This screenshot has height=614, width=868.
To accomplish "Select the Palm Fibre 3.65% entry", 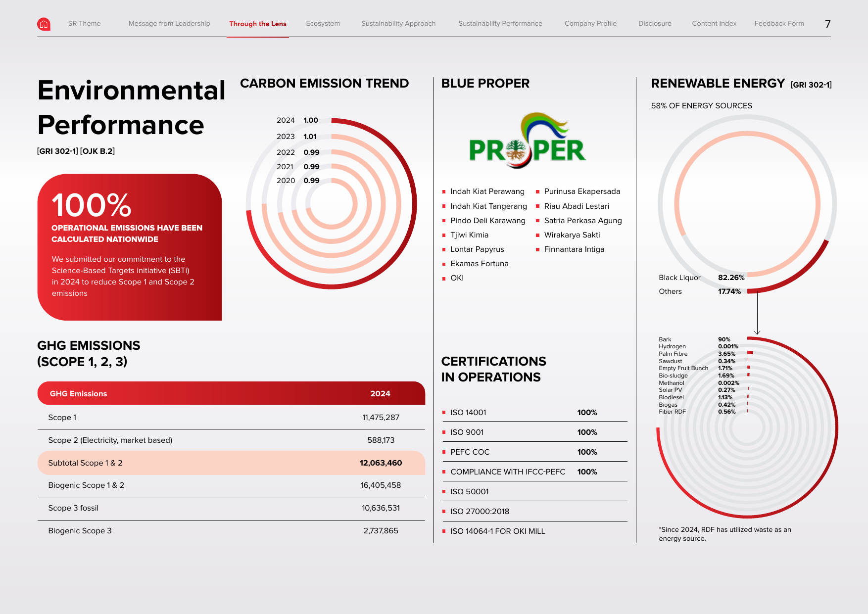I will (x=697, y=354).
